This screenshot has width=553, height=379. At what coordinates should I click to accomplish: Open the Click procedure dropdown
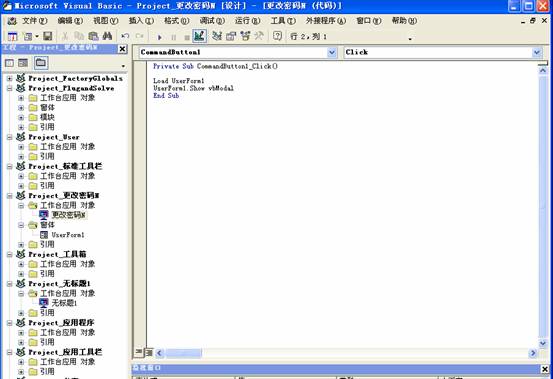[536, 53]
